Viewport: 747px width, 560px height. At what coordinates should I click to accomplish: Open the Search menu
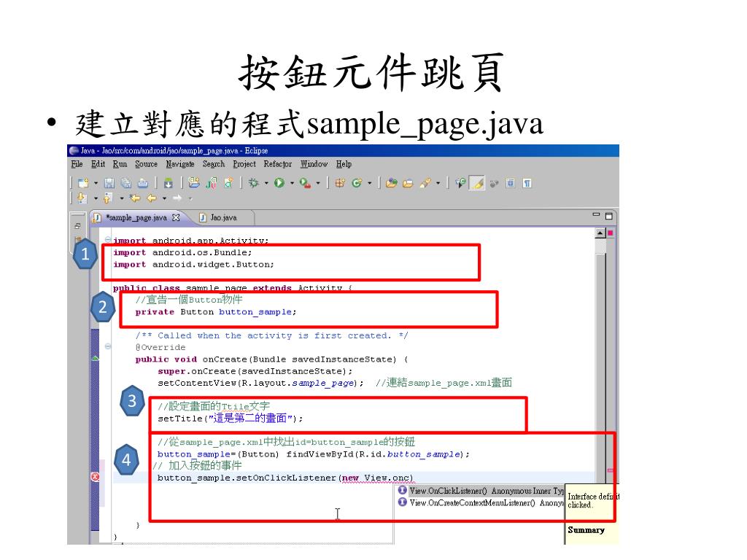click(214, 164)
